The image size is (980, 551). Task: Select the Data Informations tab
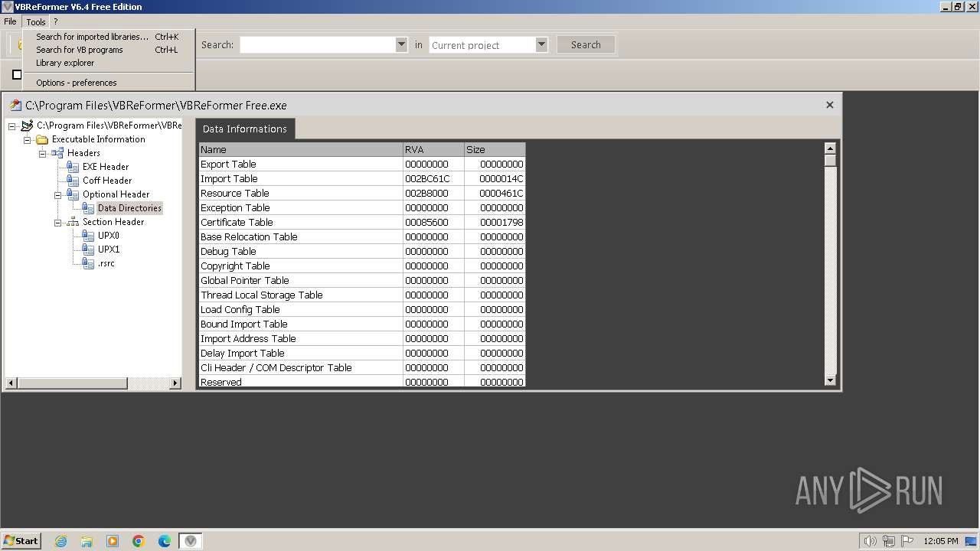245,129
